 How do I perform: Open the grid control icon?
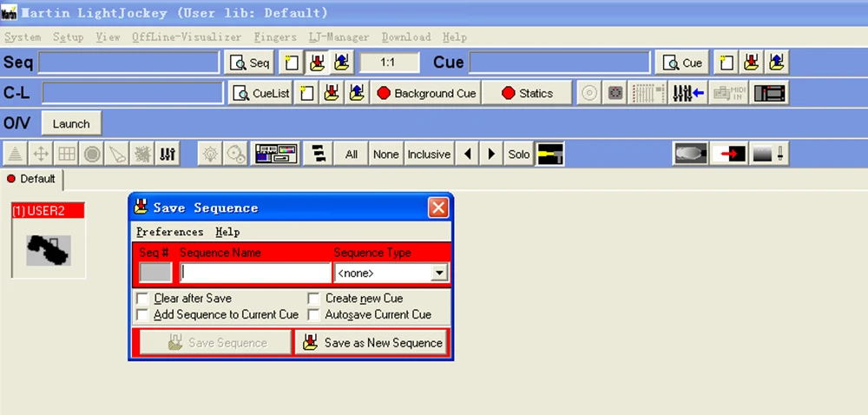pyautogui.click(x=67, y=154)
